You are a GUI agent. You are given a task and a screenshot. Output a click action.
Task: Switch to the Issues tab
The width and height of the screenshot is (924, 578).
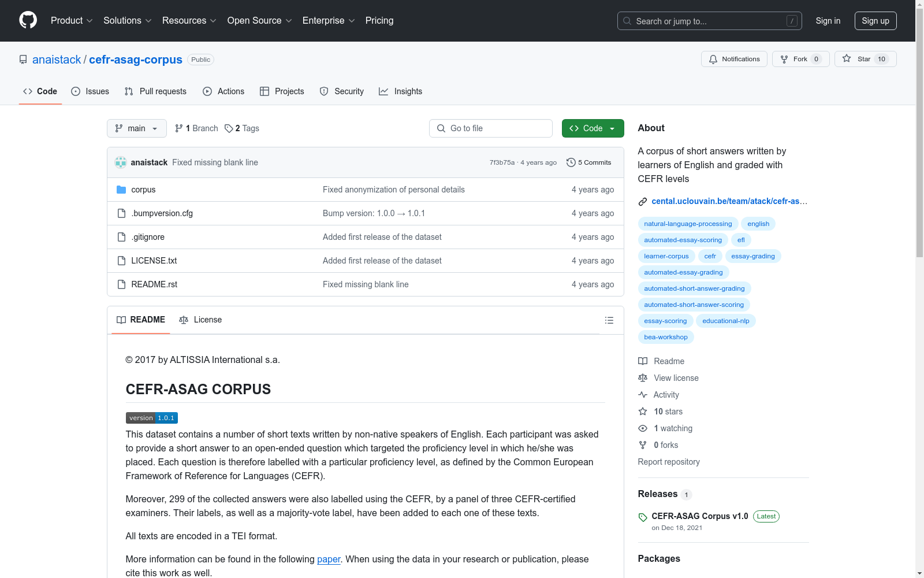click(x=90, y=91)
